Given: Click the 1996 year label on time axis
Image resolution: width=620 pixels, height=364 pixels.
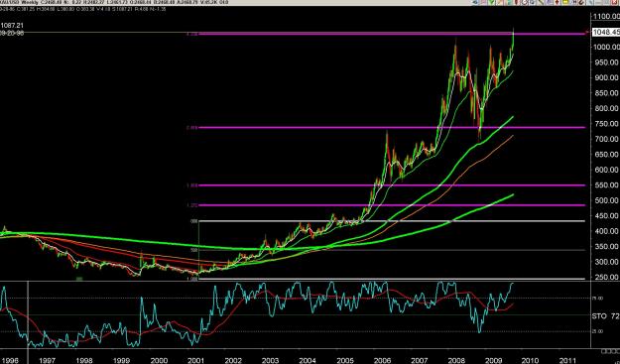Looking at the screenshot, I should click(10, 360).
